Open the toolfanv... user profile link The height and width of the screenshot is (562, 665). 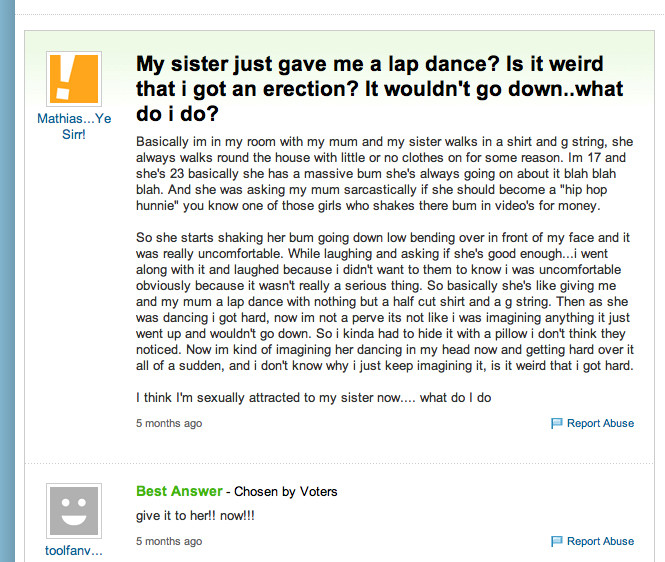tap(73, 551)
